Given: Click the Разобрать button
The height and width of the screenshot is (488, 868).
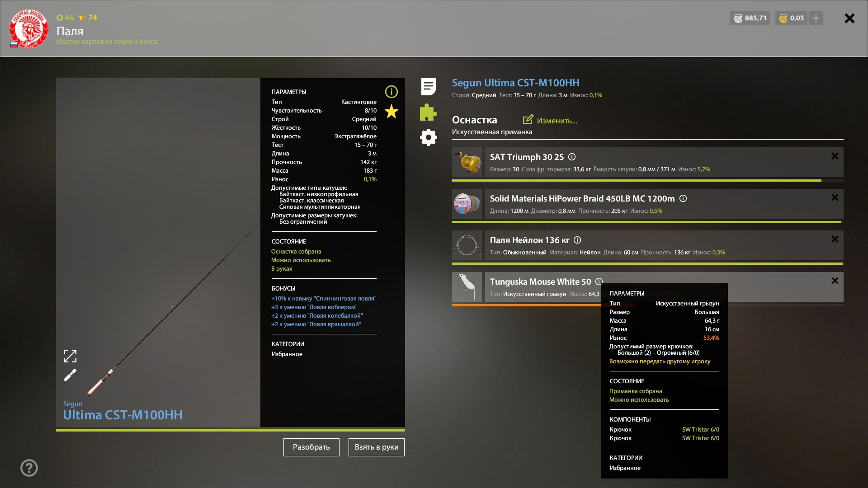Looking at the screenshot, I should (x=311, y=447).
